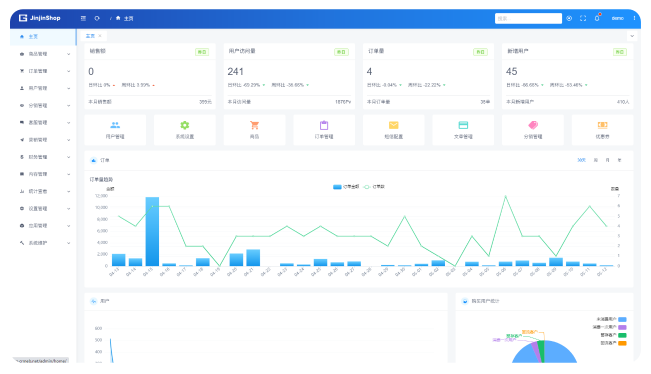Click the sales card value 0
Screen dimensions: 651x374
[91, 72]
